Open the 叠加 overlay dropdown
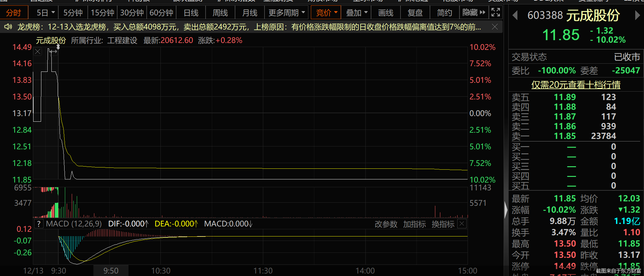 pyautogui.click(x=356, y=13)
